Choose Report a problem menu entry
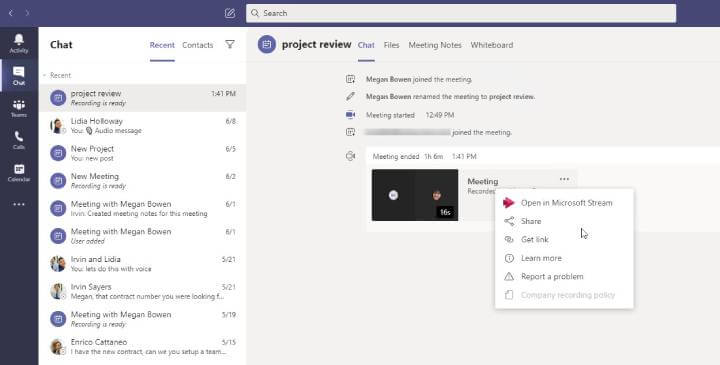Image resolution: width=720 pixels, height=365 pixels. pos(564,276)
